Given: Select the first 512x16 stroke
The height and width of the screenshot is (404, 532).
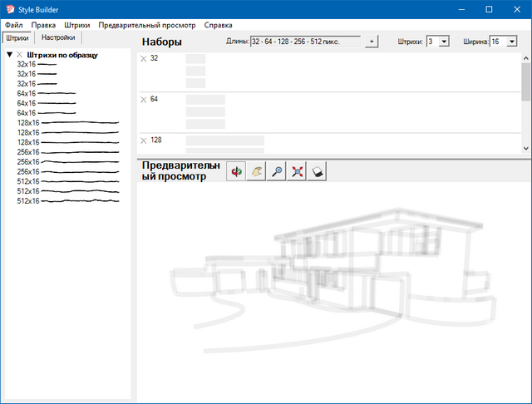Looking at the screenshot, I should tap(68, 181).
